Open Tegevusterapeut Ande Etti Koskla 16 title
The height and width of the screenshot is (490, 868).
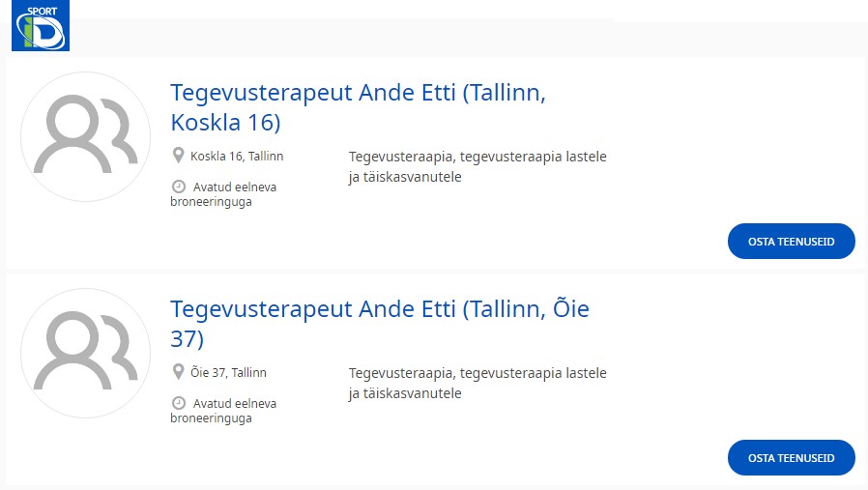(x=358, y=107)
